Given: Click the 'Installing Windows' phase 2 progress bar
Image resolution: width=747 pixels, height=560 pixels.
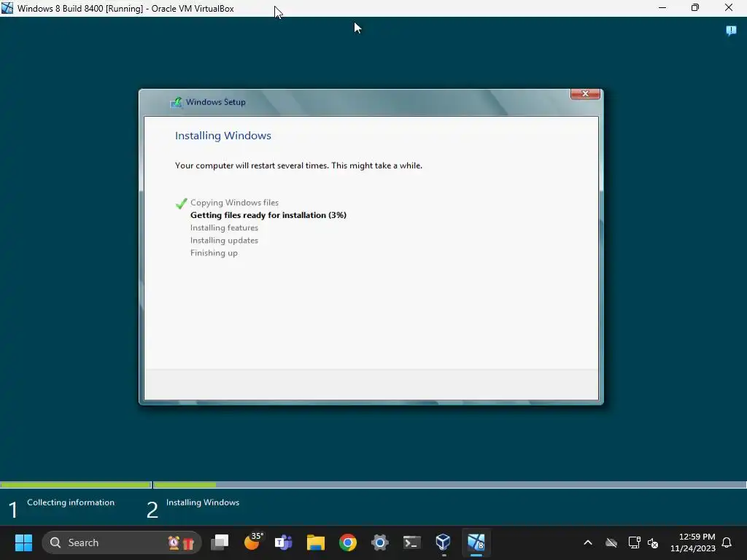Looking at the screenshot, I should coord(449,485).
